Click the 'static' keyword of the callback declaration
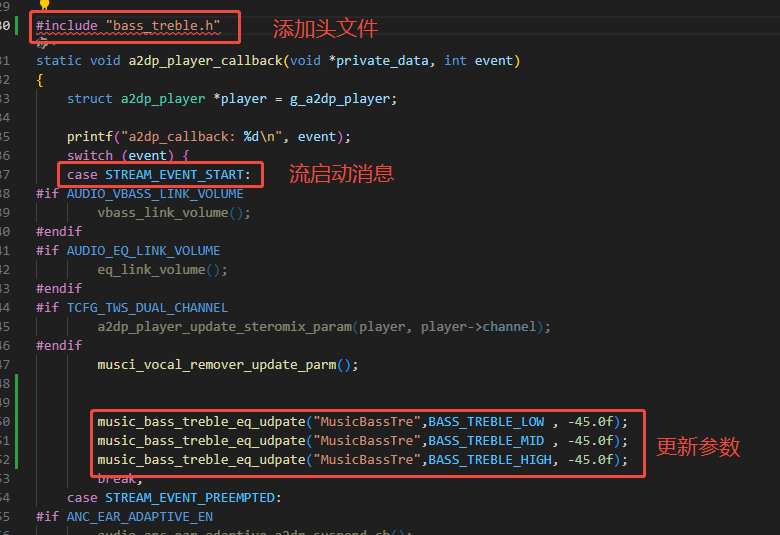The width and height of the screenshot is (780, 535). 59,61
